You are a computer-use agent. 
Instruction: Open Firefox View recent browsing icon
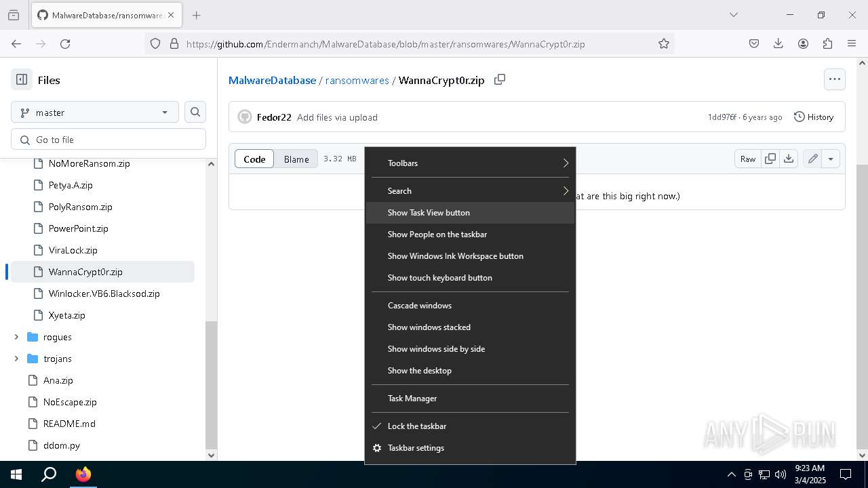[x=14, y=15]
